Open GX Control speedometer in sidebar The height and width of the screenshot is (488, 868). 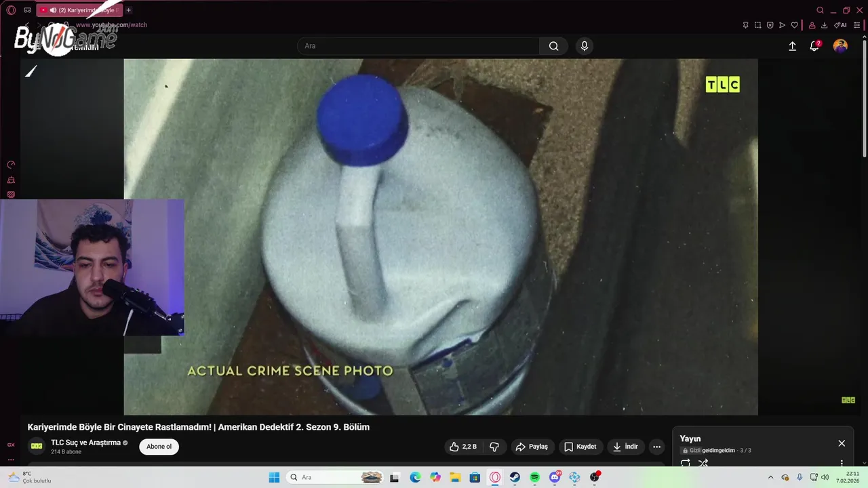[x=11, y=165]
